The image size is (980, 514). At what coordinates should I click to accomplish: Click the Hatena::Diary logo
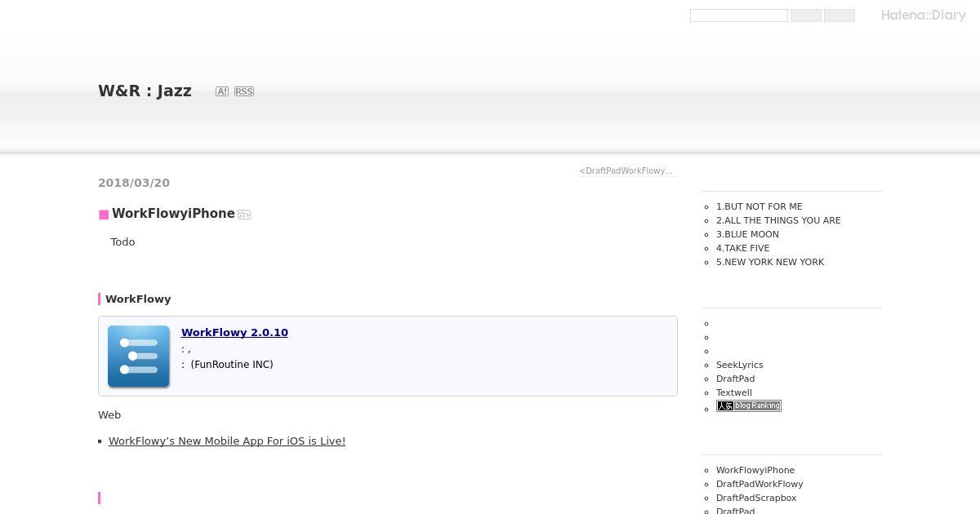tap(923, 15)
